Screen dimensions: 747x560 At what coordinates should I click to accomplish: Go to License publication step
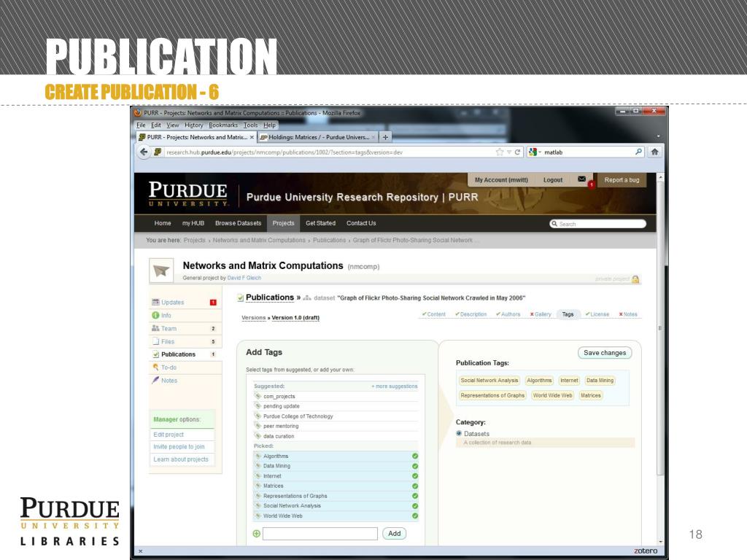[597, 314]
